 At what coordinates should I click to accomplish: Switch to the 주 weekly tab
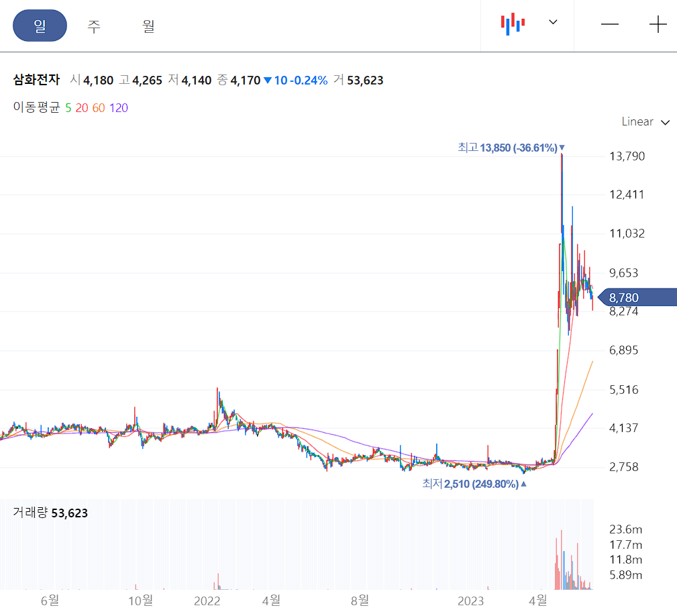(x=94, y=26)
